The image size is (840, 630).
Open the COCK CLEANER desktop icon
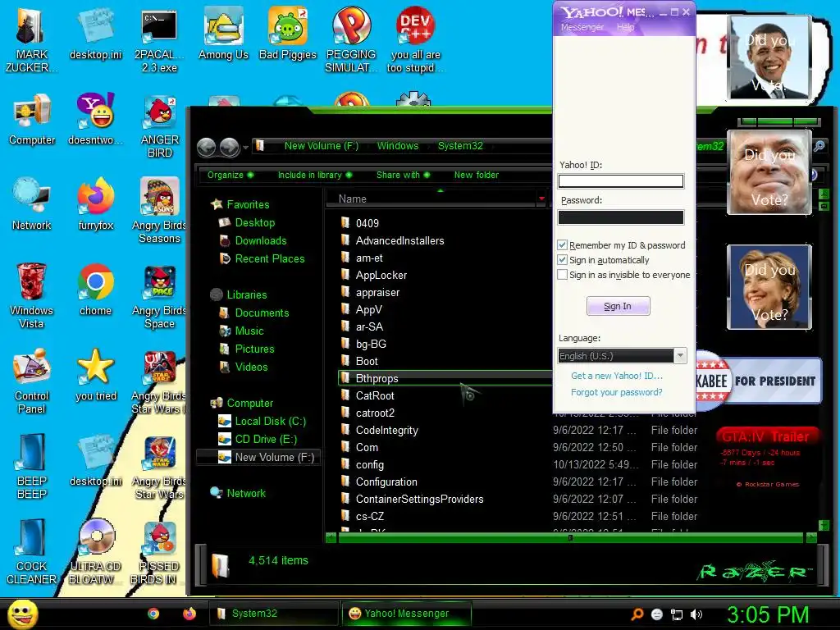click(32, 552)
